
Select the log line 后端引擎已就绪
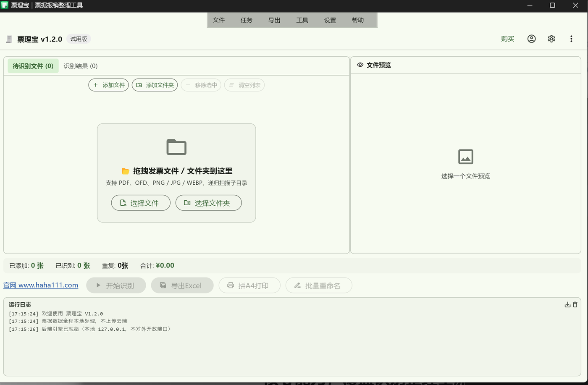(90, 329)
